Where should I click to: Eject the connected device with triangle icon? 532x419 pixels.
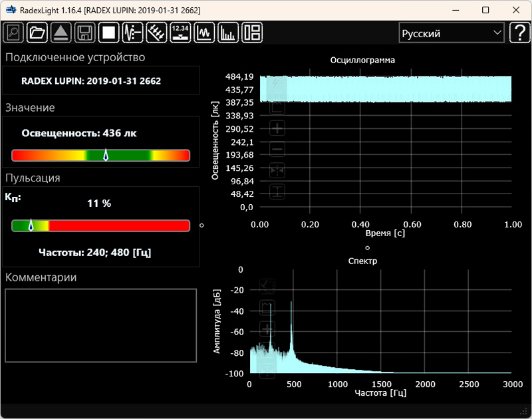tap(61, 32)
